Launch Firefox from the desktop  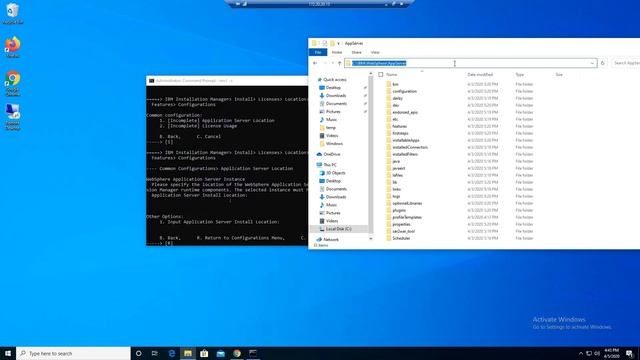pos(12,46)
